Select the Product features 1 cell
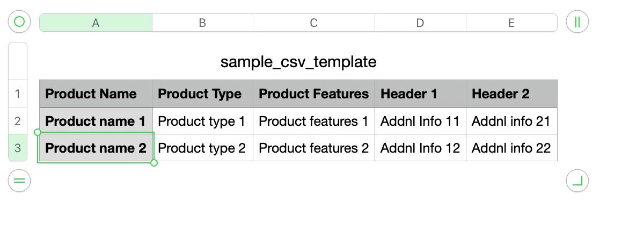This screenshot has height=251, width=644. pyautogui.click(x=313, y=121)
